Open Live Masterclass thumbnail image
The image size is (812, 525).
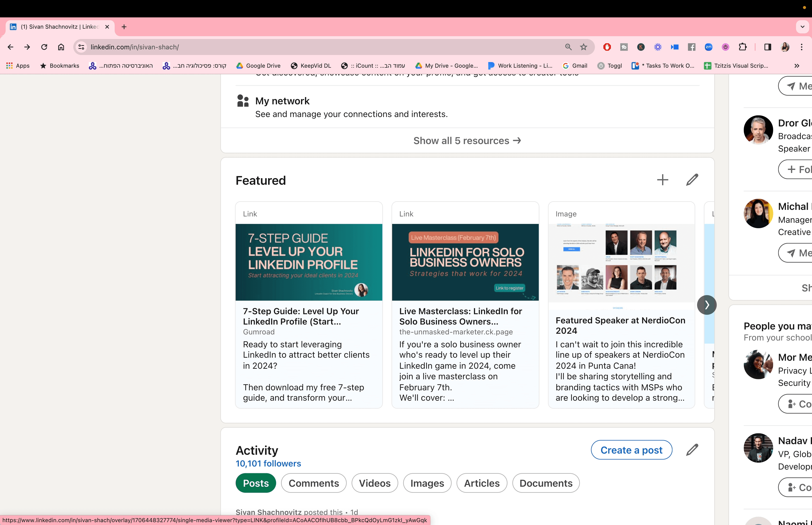[x=465, y=262]
